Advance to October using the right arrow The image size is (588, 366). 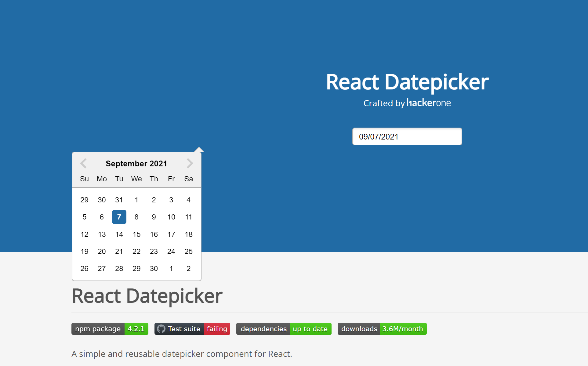click(190, 163)
